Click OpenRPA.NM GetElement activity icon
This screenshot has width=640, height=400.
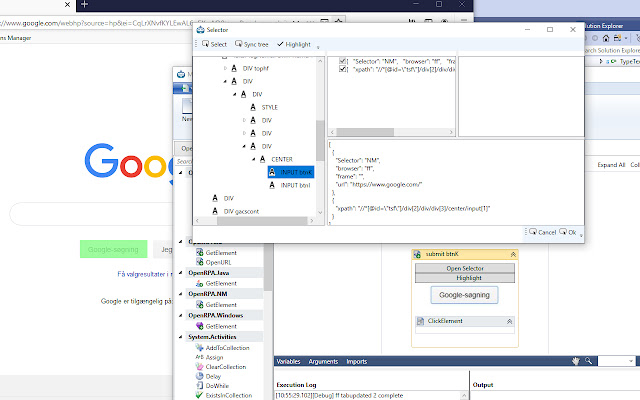point(199,304)
